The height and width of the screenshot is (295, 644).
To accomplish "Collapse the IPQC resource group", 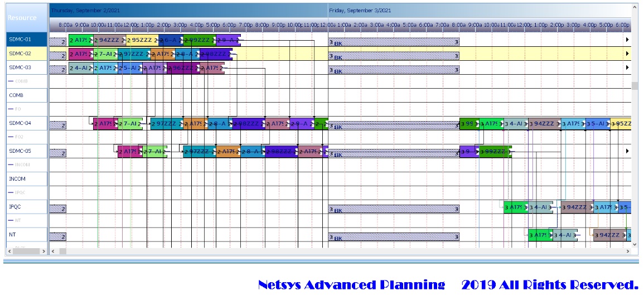I will pos(11,193).
